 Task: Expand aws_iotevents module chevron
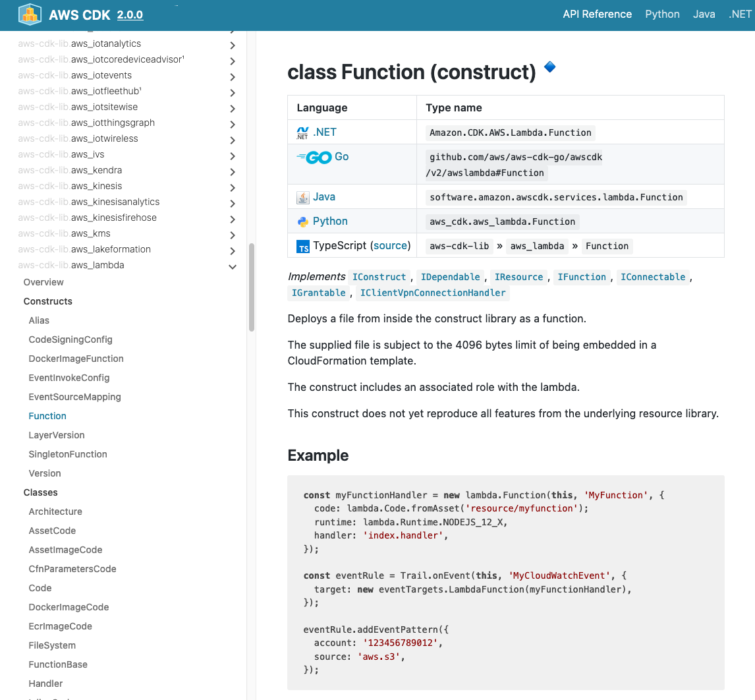pyautogui.click(x=233, y=77)
